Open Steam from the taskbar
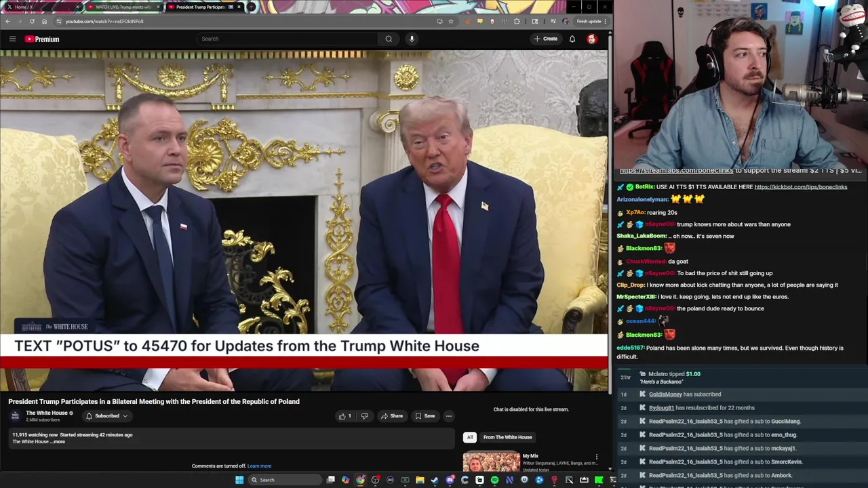Screen dimensions: 868x488 435,480
